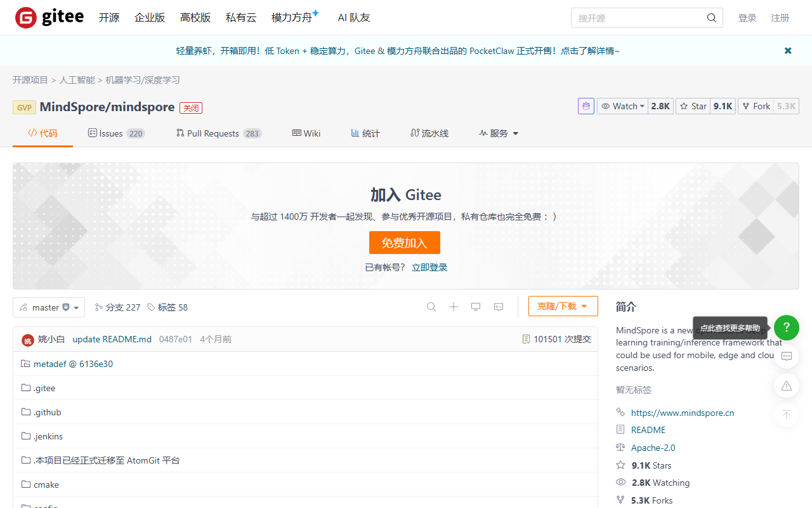Close the PocketClaw announcement banner
Screen dimensions: 812x508
tap(788, 51)
